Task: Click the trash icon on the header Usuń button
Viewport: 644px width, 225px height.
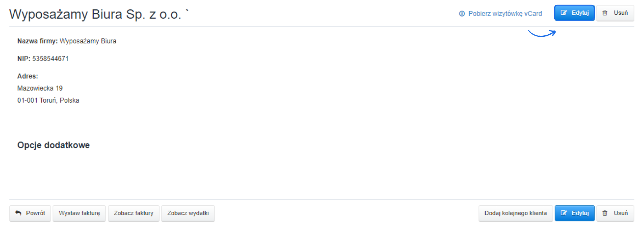Action: 605,13
